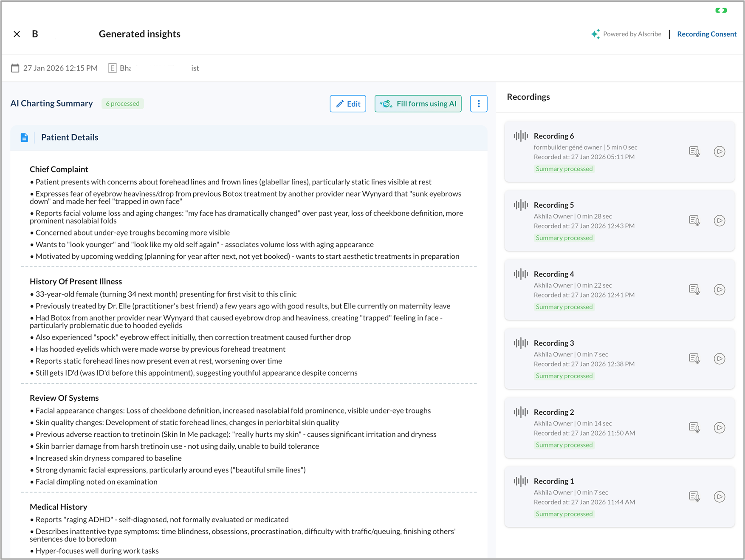Click the Edit summary button
745x560 pixels.
(348, 104)
